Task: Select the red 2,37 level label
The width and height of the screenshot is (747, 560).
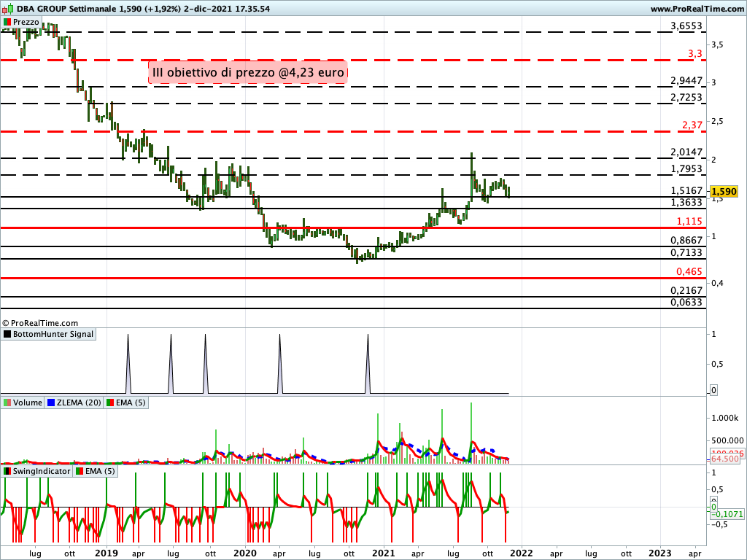Action: 692,125
